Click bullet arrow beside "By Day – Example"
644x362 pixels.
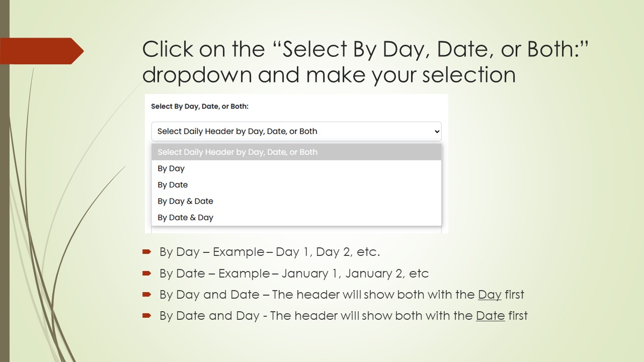pos(146,251)
